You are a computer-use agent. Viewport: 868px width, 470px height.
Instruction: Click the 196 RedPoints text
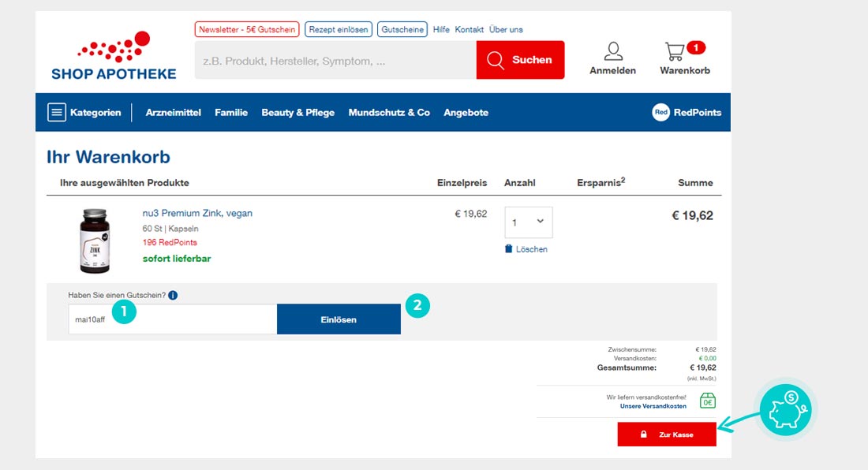(170, 242)
